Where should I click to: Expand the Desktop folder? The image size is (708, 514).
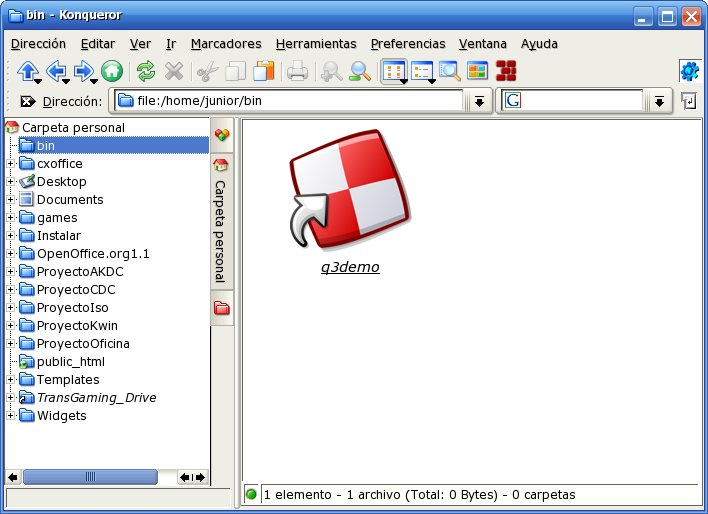10,182
